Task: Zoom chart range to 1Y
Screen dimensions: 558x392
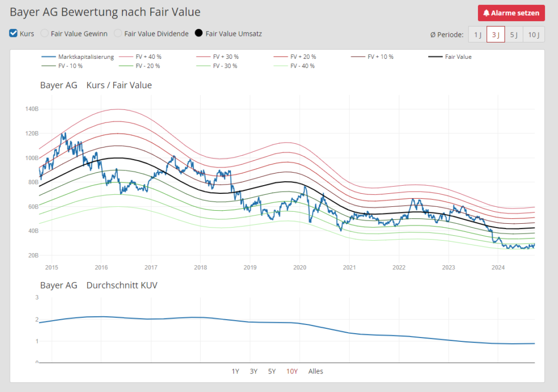Action: [x=235, y=371]
